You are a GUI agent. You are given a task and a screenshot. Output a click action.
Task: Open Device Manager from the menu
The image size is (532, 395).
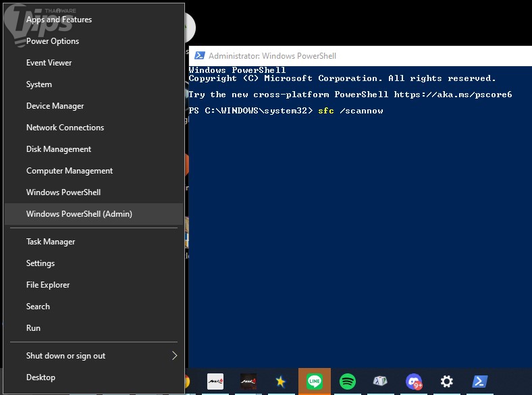pyautogui.click(x=55, y=106)
